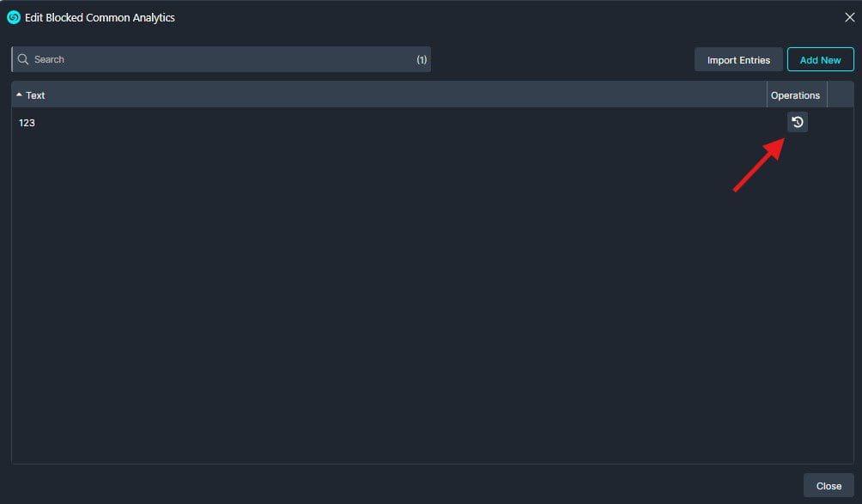Click the Import Entries button
The image size is (862, 504).
click(x=738, y=60)
